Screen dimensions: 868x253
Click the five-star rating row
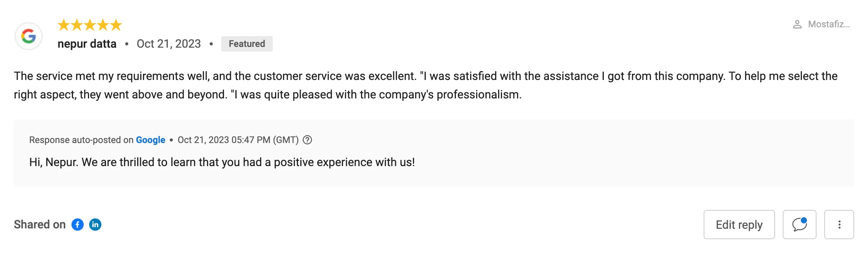pyautogui.click(x=90, y=25)
